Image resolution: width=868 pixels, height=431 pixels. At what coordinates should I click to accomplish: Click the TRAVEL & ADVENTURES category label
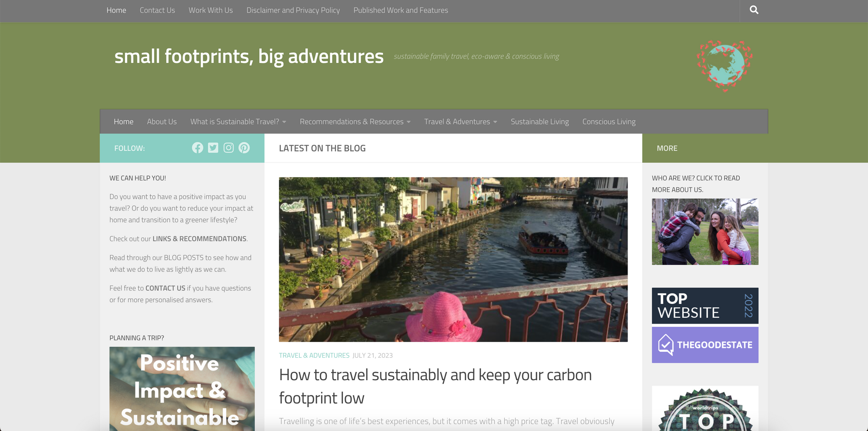tap(314, 355)
